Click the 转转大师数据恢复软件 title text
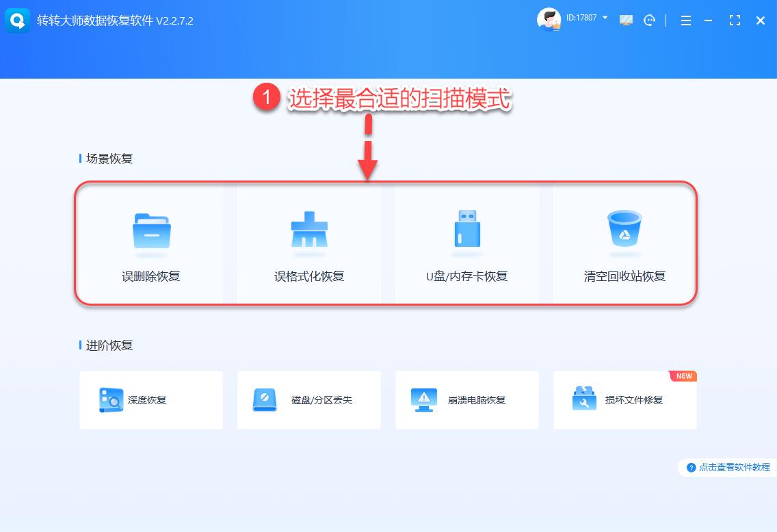The height and width of the screenshot is (532, 777). click(95, 21)
